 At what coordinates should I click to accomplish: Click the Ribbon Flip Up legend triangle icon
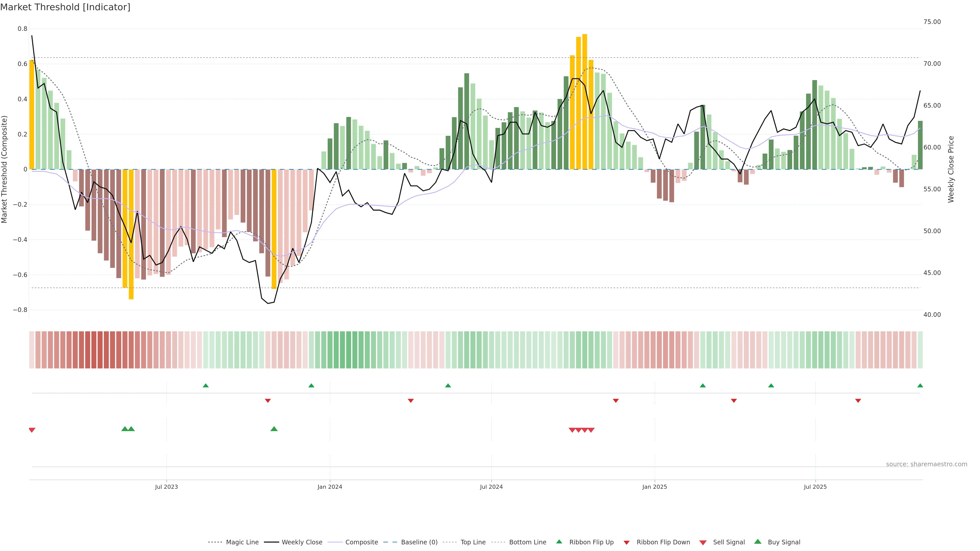coord(559,542)
